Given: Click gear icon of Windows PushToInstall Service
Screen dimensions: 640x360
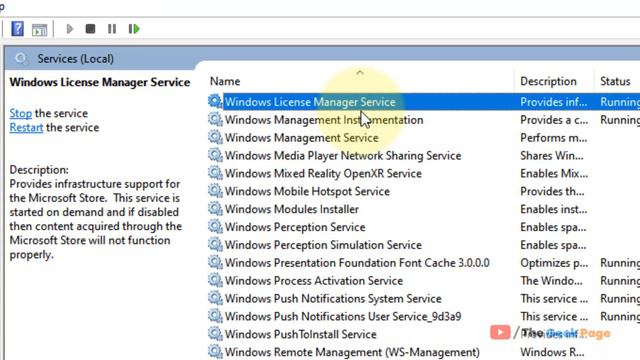Looking at the screenshot, I should coord(215,334).
